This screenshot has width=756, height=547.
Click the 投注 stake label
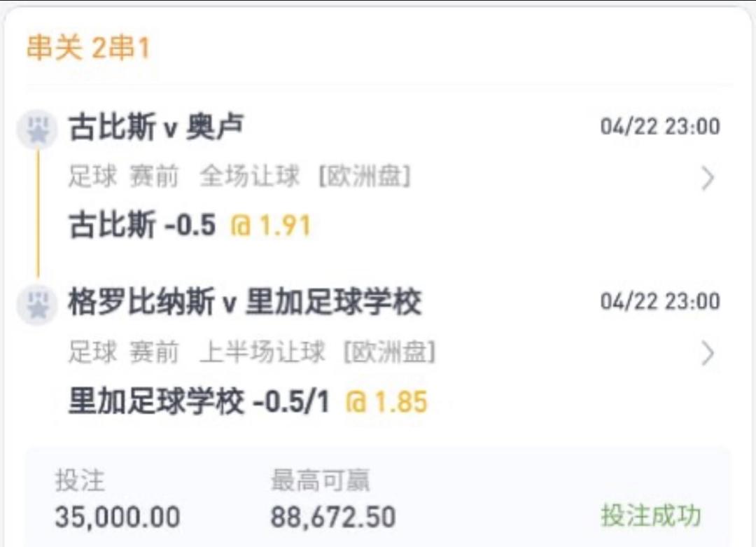[80, 481]
